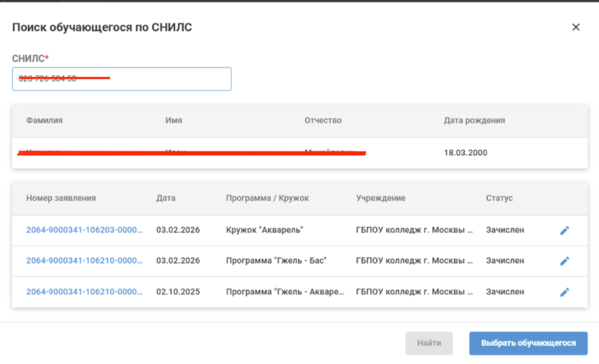Viewport: 599px width, 364px height.
Task: Open application link dated 02.10.2025
Action: tap(84, 292)
